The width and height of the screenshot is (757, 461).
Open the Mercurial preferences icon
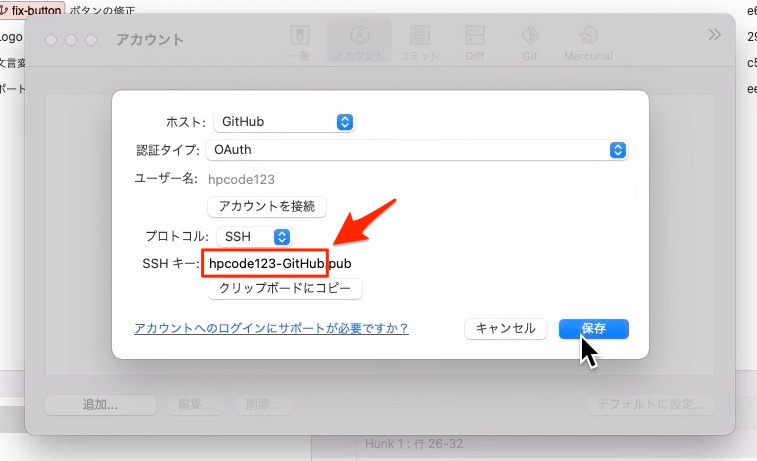click(588, 42)
